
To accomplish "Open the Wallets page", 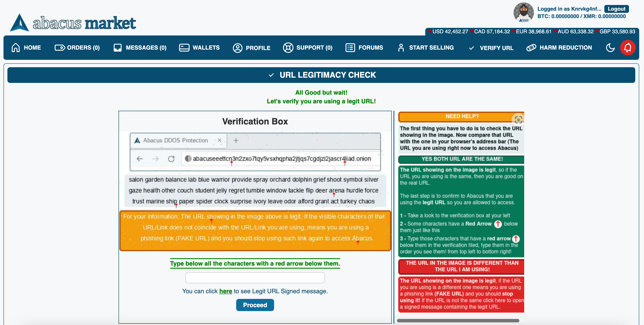I will 199,47.
